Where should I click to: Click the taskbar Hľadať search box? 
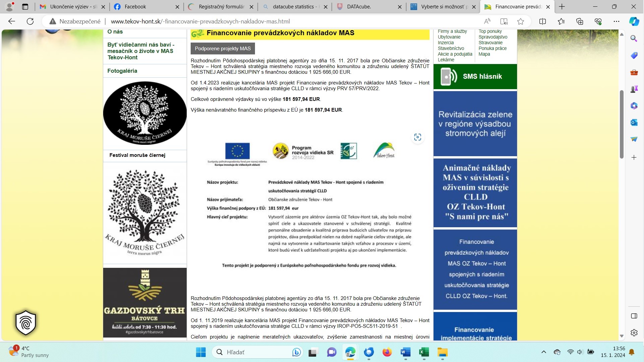pos(257,352)
